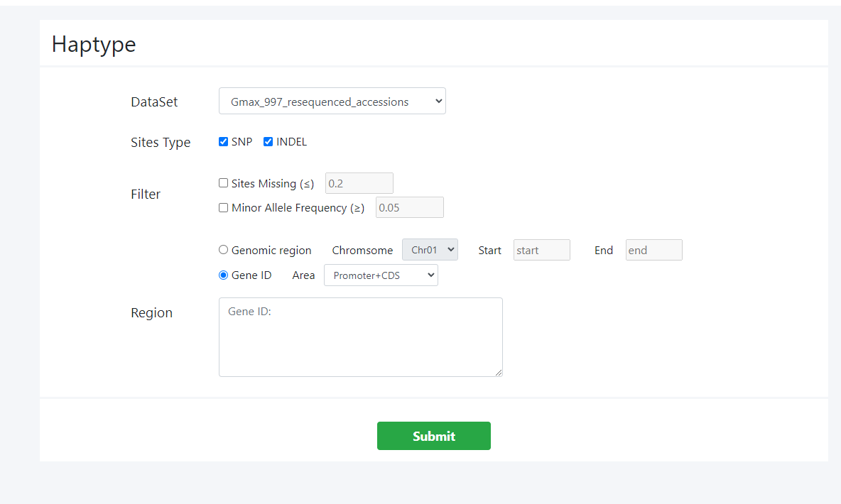Click the SNP label text

[242, 141]
